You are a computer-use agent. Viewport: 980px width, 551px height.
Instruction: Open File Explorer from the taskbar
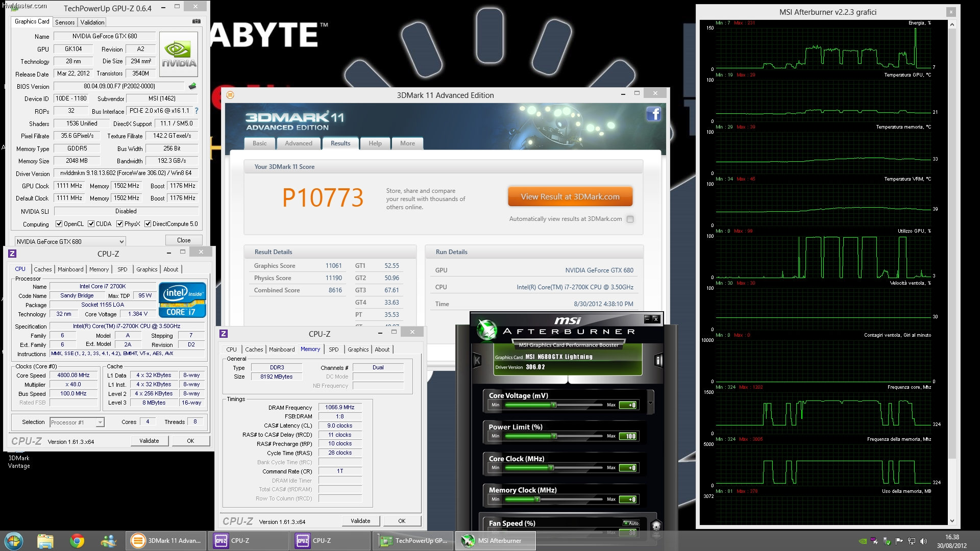point(45,541)
